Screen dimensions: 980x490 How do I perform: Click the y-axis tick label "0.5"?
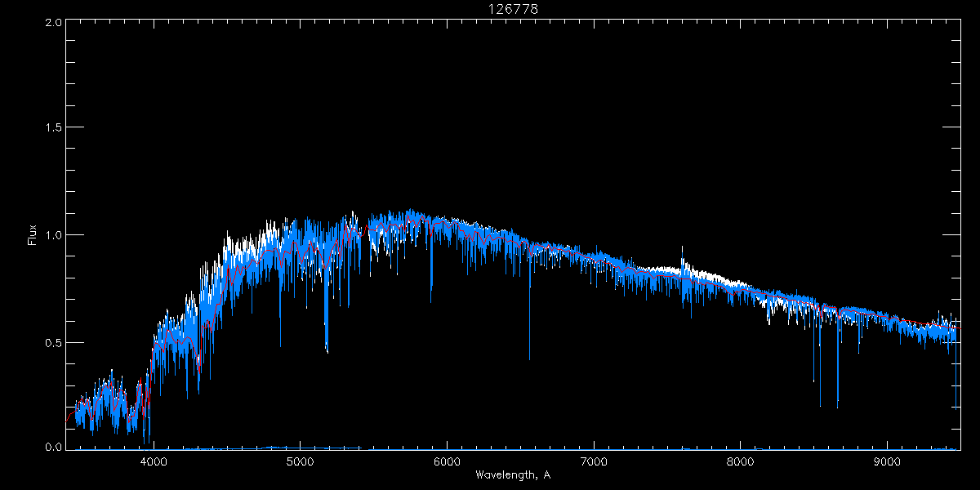pos(53,342)
